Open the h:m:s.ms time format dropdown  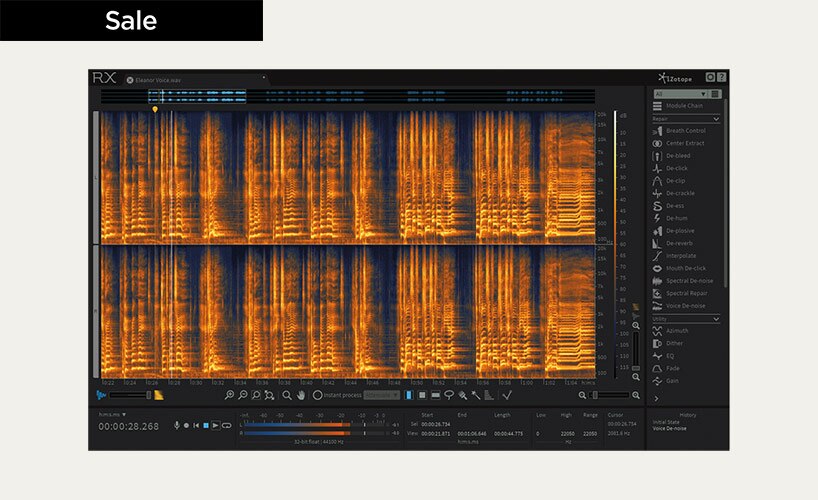(113, 414)
